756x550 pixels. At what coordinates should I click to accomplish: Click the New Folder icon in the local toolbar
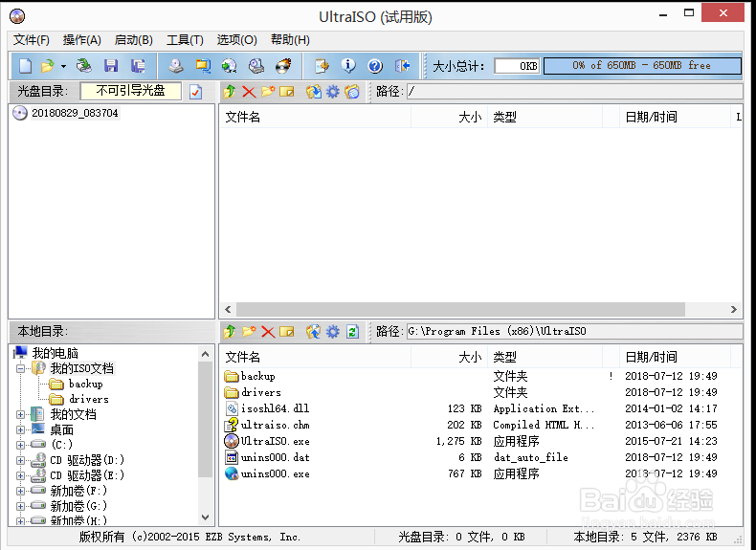249,332
